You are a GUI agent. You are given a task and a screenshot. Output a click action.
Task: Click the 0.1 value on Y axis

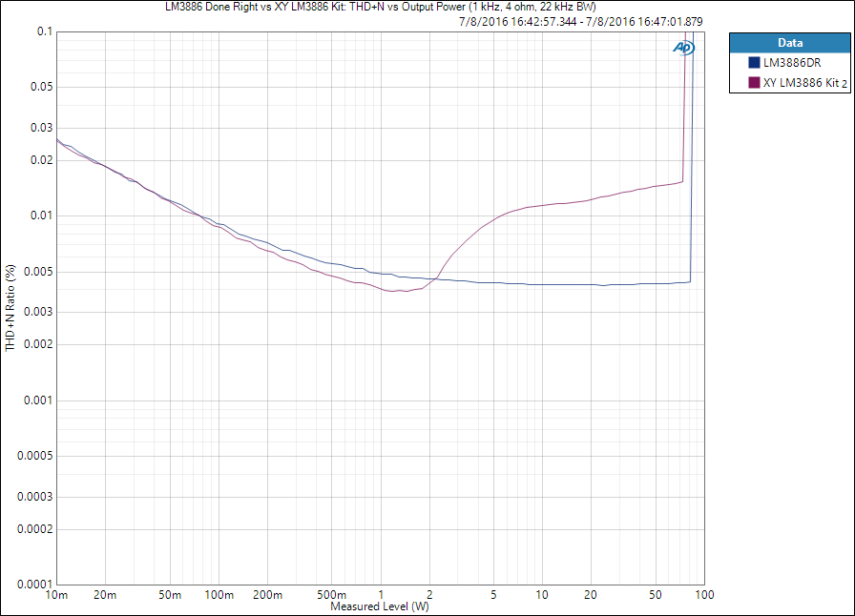(45, 31)
